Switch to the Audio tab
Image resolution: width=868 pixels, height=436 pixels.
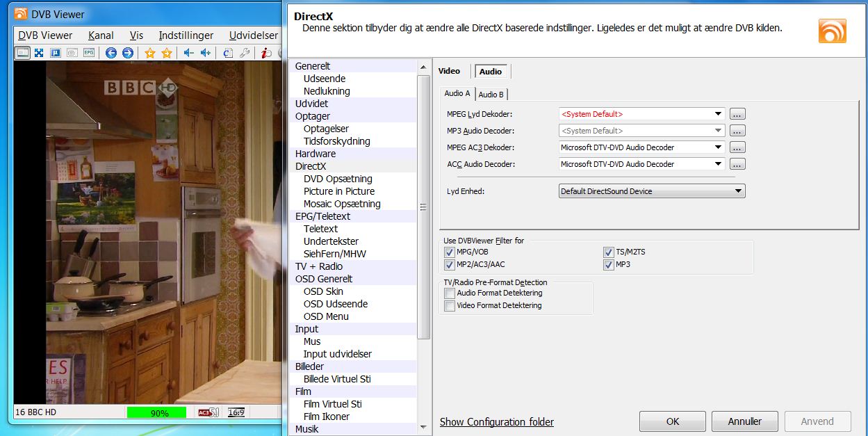point(491,71)
